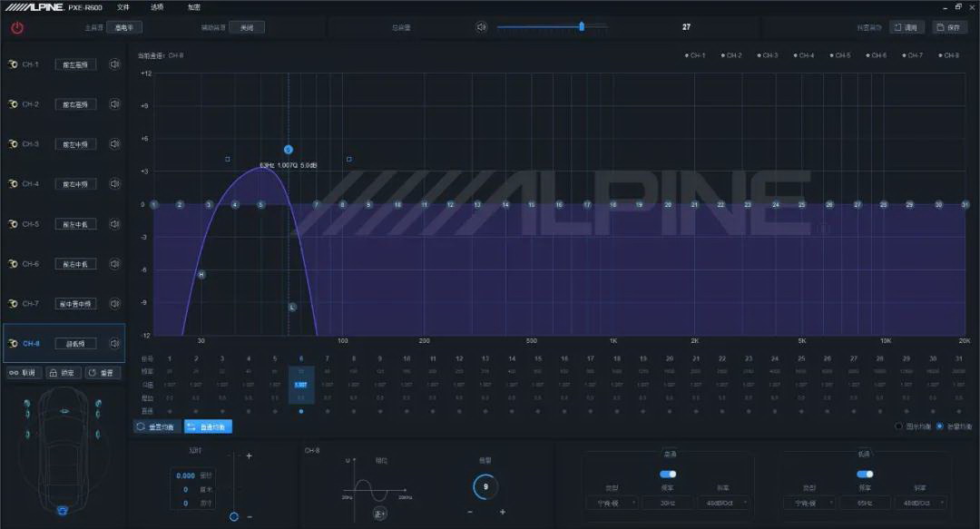The image size is (980, 529).
Task: Click the 重置均衡 reset EQ button
Action: tap(157, 426)
